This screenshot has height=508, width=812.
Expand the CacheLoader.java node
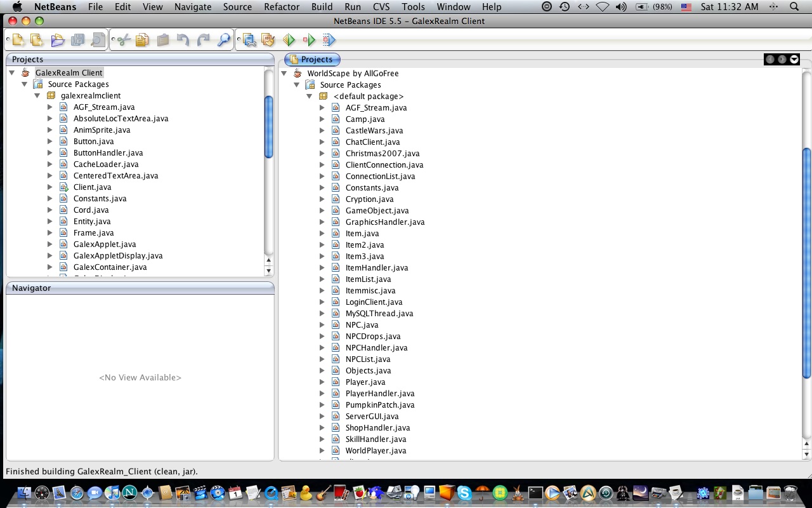coord(49,164)
